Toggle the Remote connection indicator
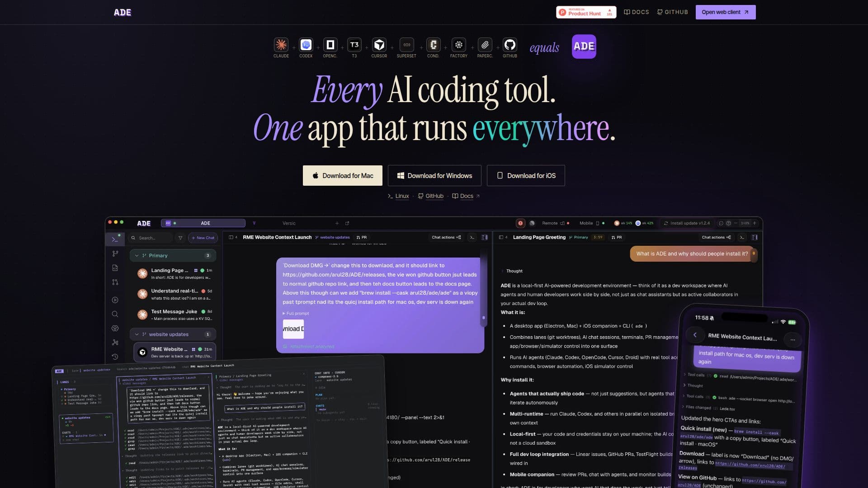 tap(556, 223)
